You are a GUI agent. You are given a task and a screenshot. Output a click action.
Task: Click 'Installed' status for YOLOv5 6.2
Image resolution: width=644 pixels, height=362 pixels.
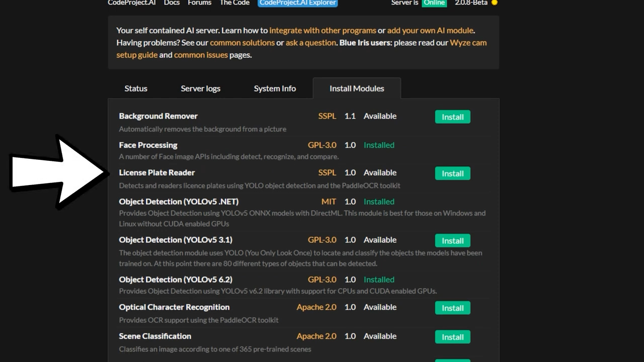(x=379, y=280)
